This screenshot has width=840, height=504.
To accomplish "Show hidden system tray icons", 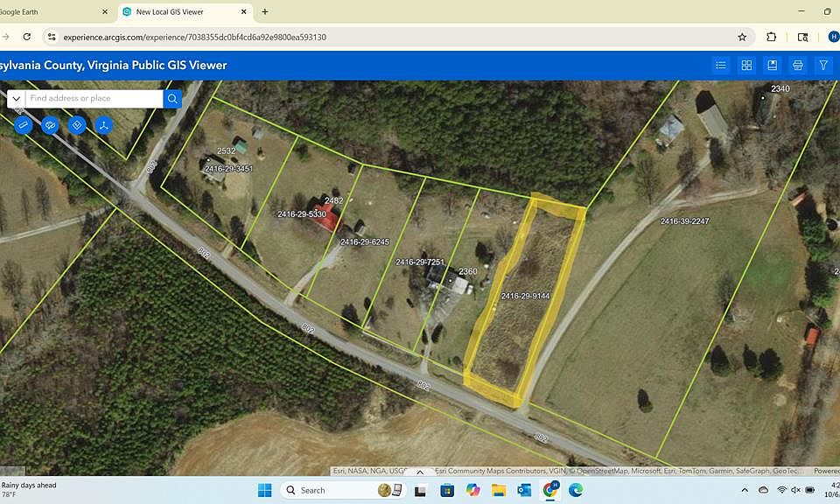I will click(745, 490).
